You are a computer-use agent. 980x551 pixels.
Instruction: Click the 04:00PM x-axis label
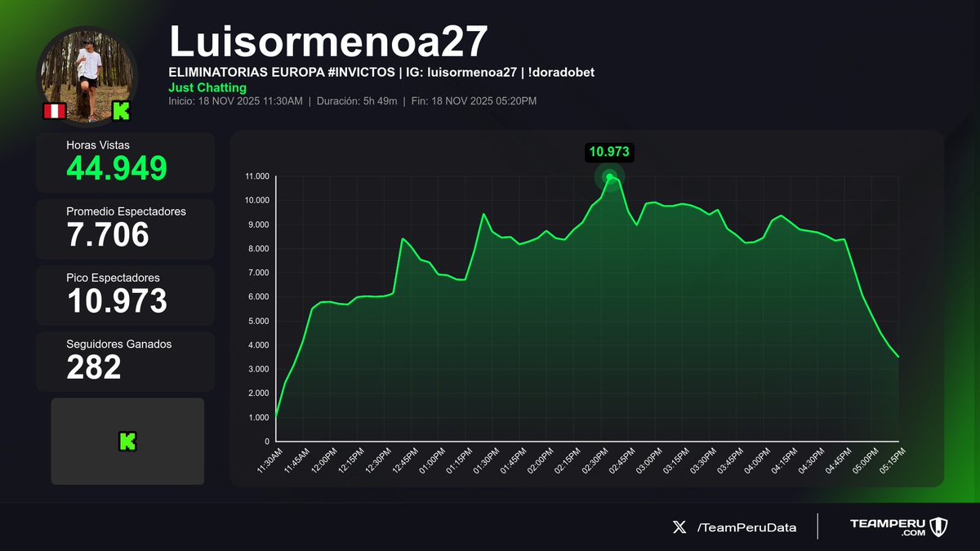(759, 460)
